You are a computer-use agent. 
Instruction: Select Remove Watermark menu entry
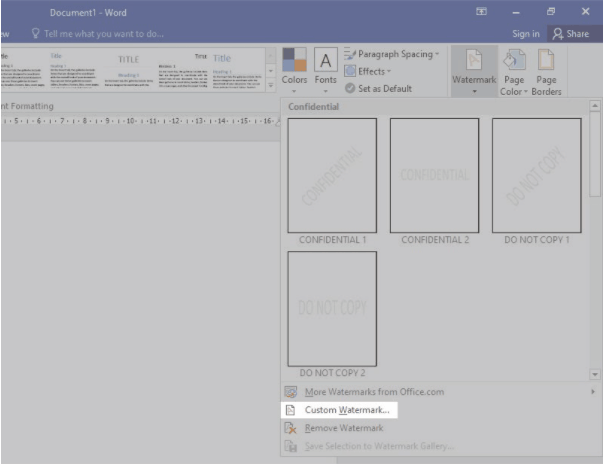click(342, 428)
